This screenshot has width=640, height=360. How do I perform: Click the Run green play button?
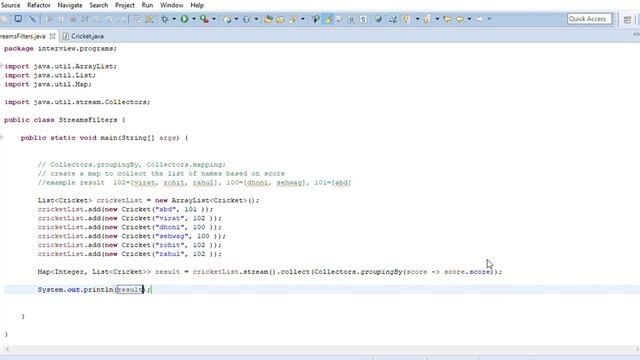(x=184, y=19)
